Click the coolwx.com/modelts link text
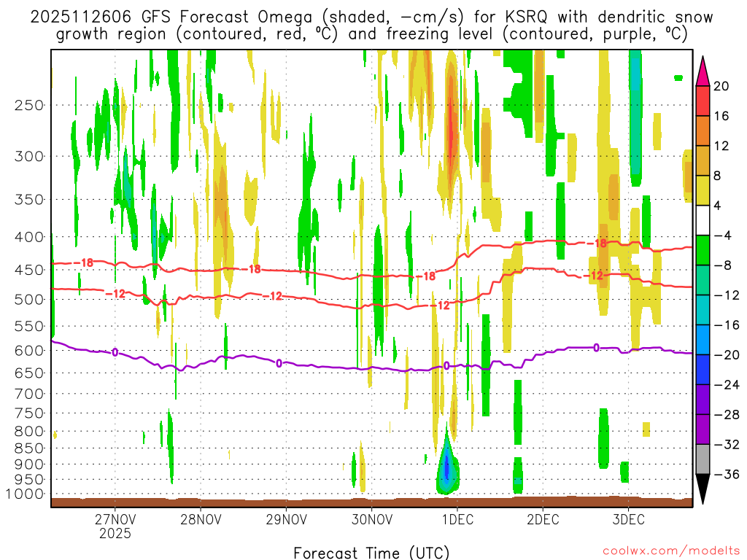 coord(671,551)
